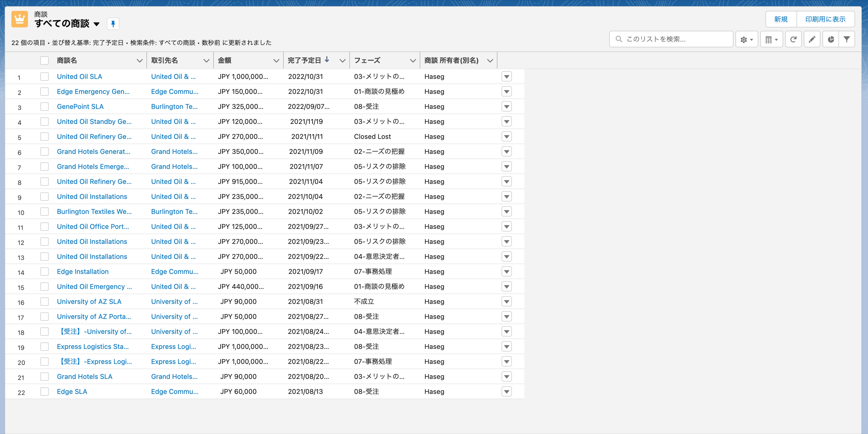The image size is (868, 434).
Task: Open the University of AZ SLA link
Action: pyautogui.click(x=89, y=301)
